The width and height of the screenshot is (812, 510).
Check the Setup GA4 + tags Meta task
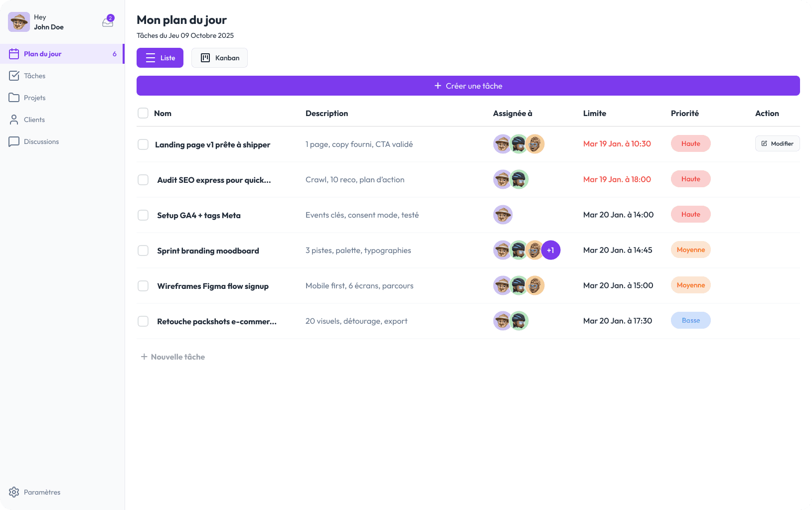[x=143, y=215]
